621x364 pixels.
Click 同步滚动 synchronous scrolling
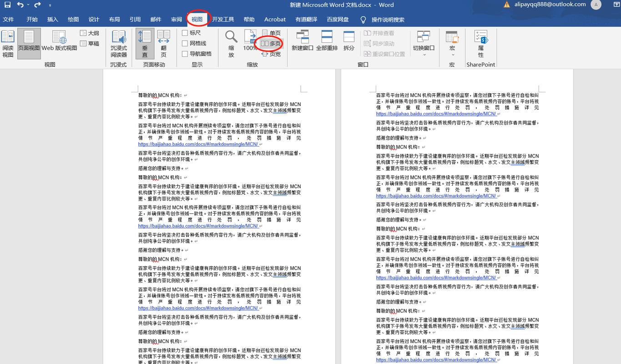click(x=379, y=44)
